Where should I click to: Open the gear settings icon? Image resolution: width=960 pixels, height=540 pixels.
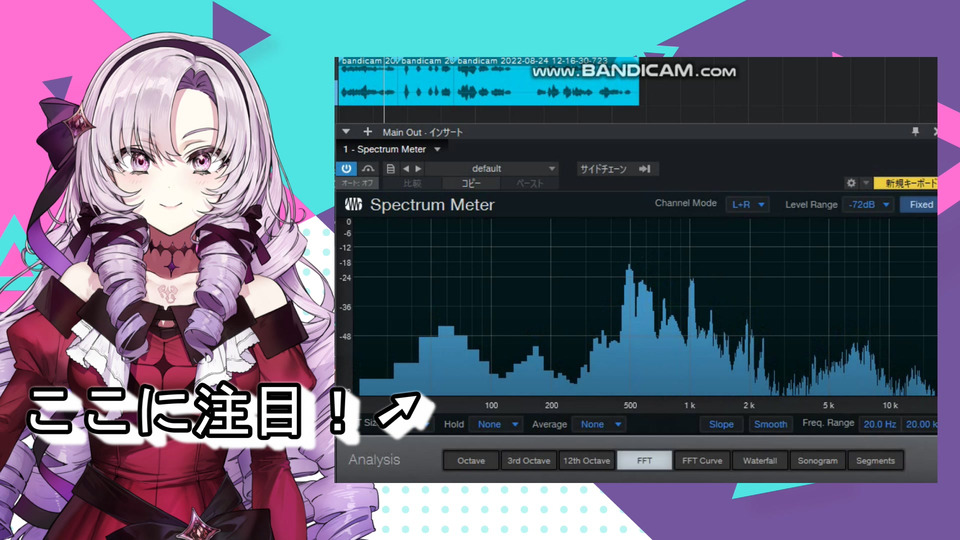click(x=851, y=182)
